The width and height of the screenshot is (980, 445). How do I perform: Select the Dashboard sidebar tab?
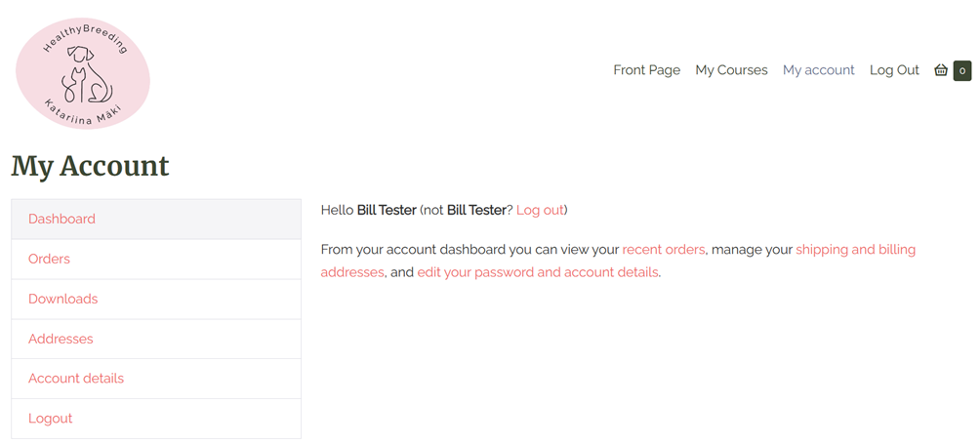(156, 219)
